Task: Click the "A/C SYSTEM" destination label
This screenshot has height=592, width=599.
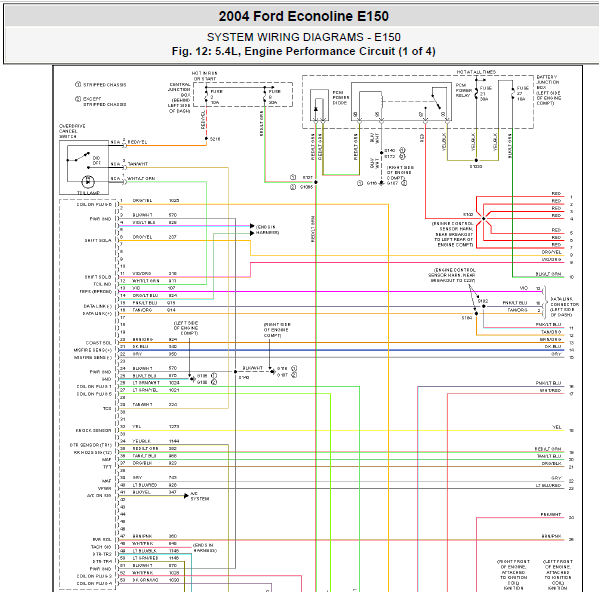Action: click(x=199, y=496)
